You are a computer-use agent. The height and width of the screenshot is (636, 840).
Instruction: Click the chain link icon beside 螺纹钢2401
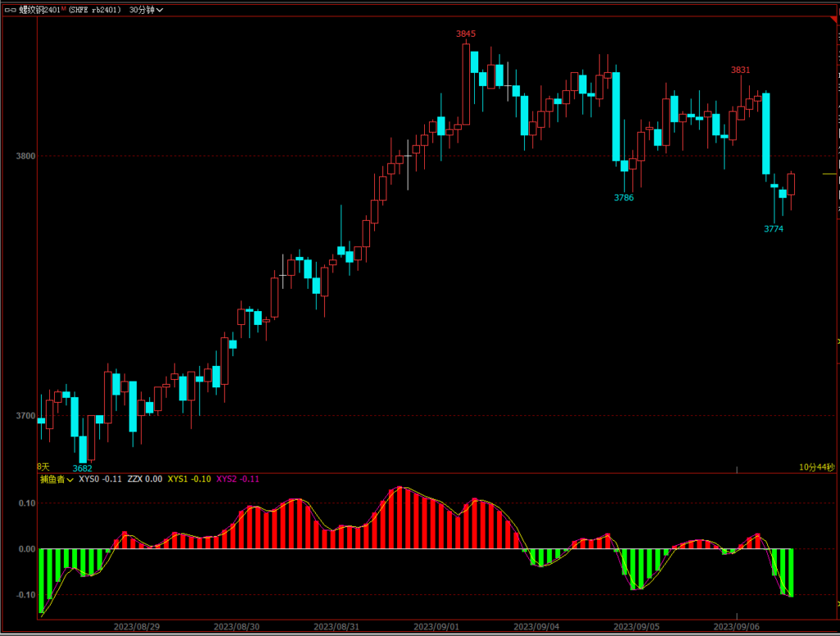coord(11,10)
